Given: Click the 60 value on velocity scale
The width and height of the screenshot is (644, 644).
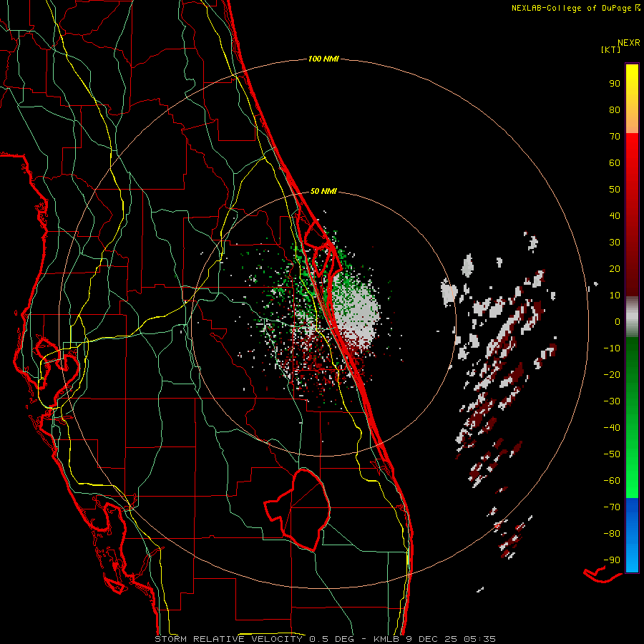Looking at the screenshot, I should (x=615, y=163).
